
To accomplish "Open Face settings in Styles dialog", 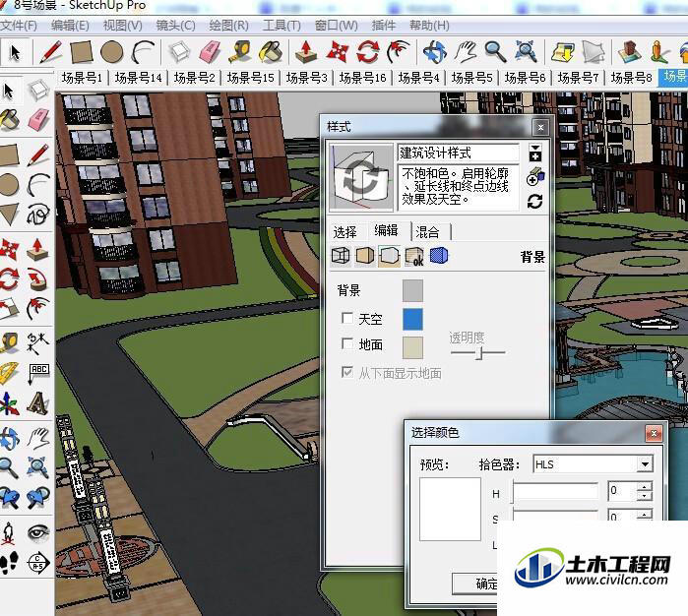I will click(x=364, y=256).
